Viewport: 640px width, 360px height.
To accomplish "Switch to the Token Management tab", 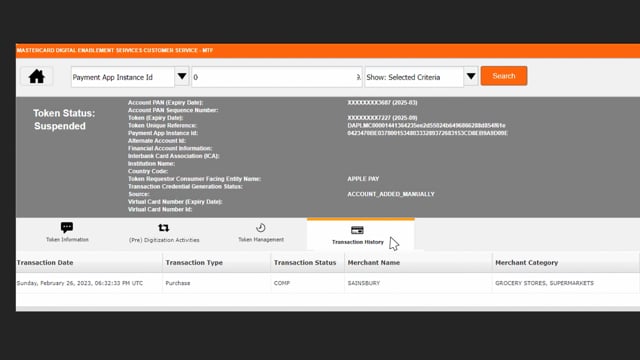I will point(261,233).
